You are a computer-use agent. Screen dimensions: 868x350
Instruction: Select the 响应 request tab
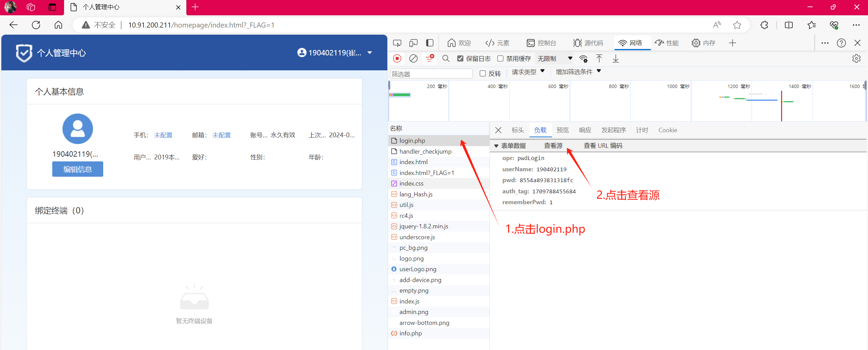pyautogui.click(x=585, y=130)
